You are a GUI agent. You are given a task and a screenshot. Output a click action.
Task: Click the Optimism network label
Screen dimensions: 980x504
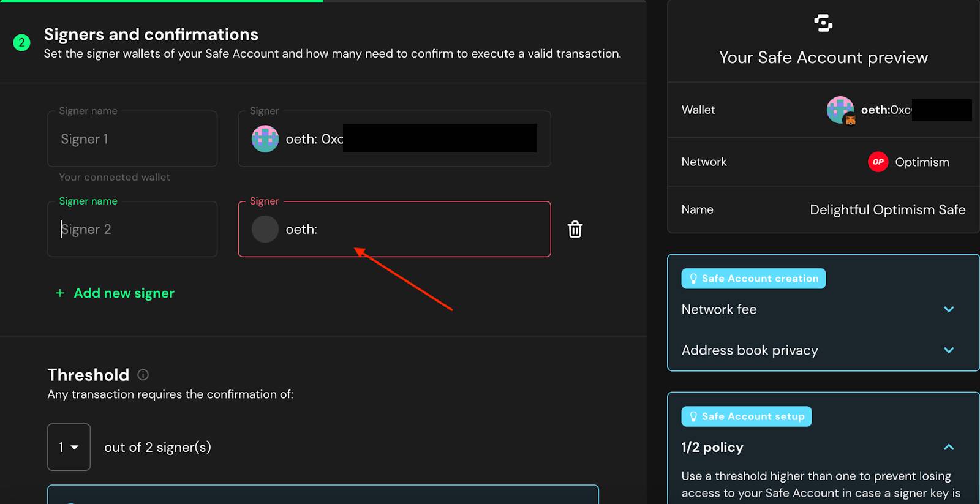pyautogui.click(x=922, y=162)
